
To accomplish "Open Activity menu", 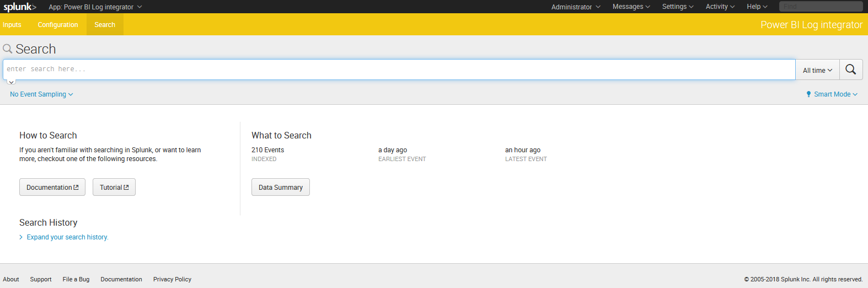I will 720,7.
